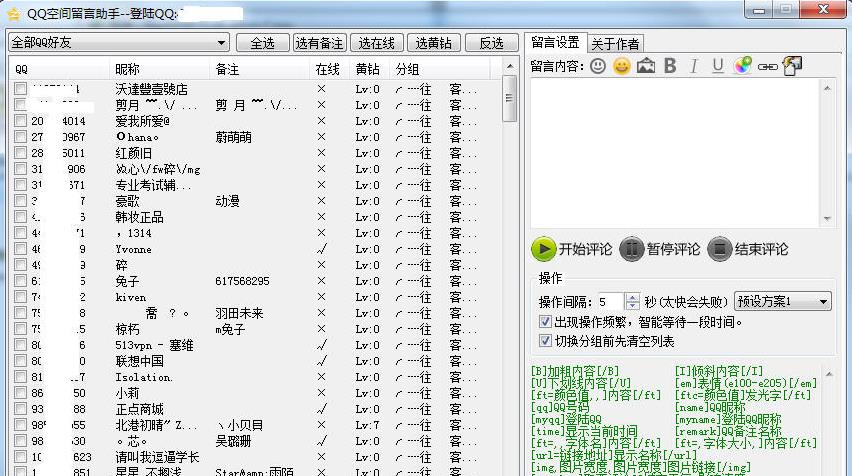Click the 操作间隔 spinner arrows
This screenshot has height=476, width=852.
click(632, 301)
